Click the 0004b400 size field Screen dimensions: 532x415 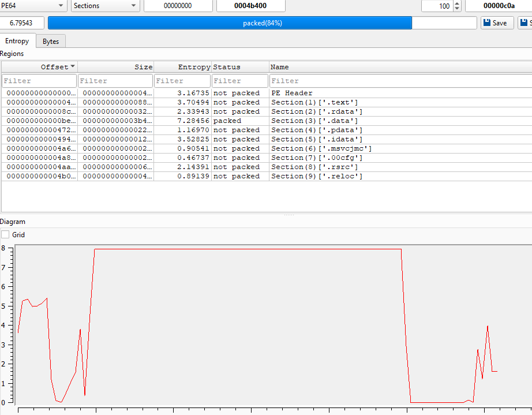(251, 6)
